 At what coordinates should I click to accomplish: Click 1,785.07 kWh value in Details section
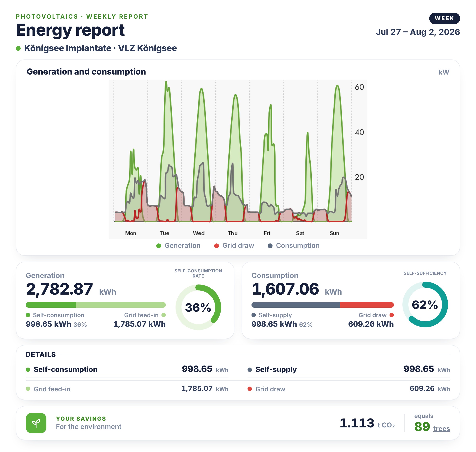(205, 389)
